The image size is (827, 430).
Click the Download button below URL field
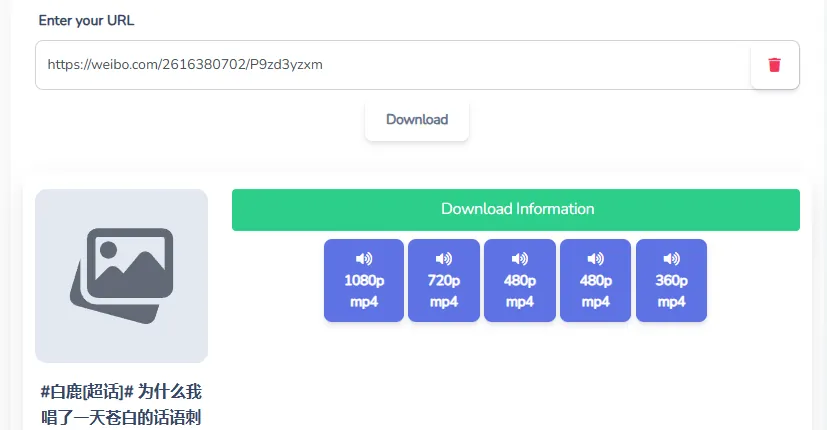pos(417,120)
